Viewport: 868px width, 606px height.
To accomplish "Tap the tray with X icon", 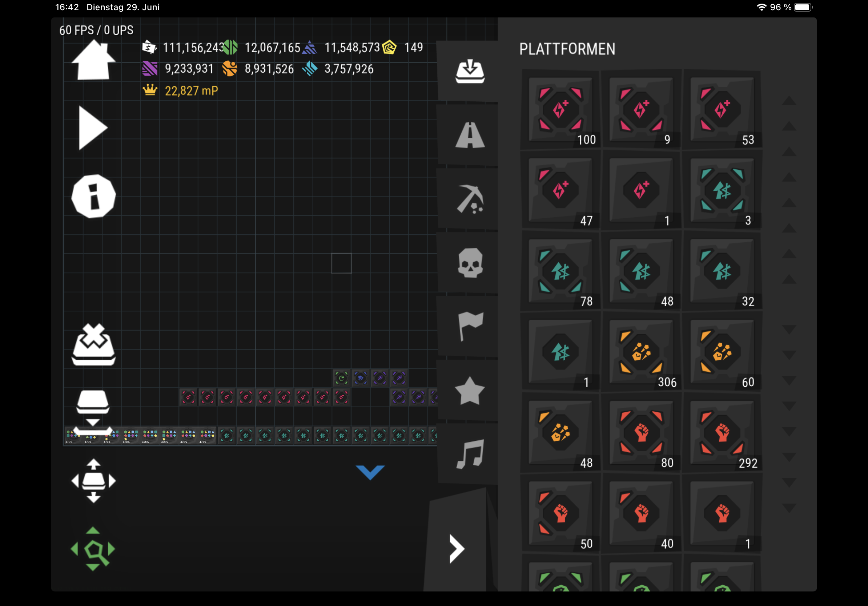I will coord(93,344).
